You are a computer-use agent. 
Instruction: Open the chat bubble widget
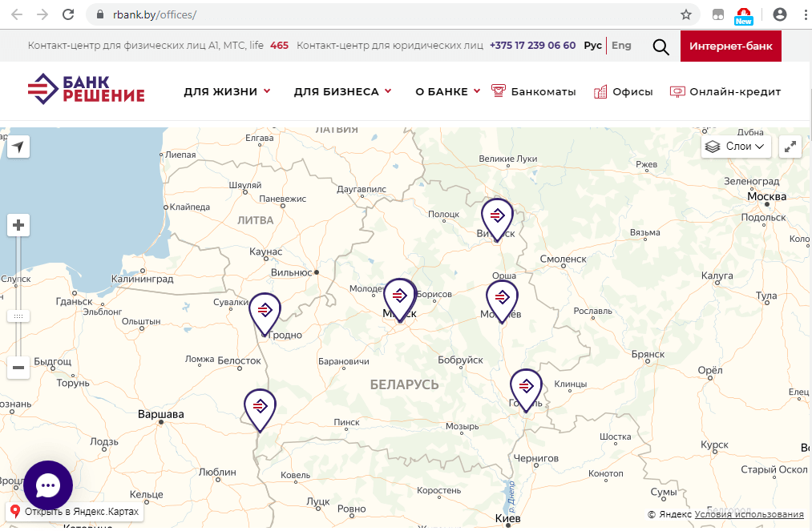[48, 485]
